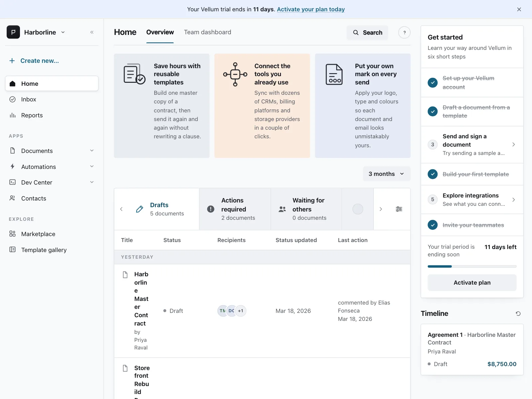Screen dimensions: 532x399
Task: Click the Last action column header
Action: tap(353, 240)
